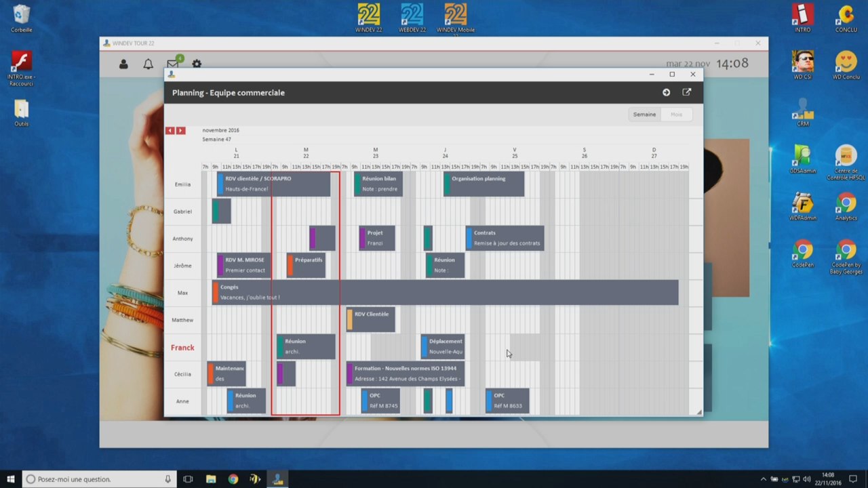Open CodePen by Baby Georges shortcut
Screen dimensions: 868x488
tap(846, 256)
